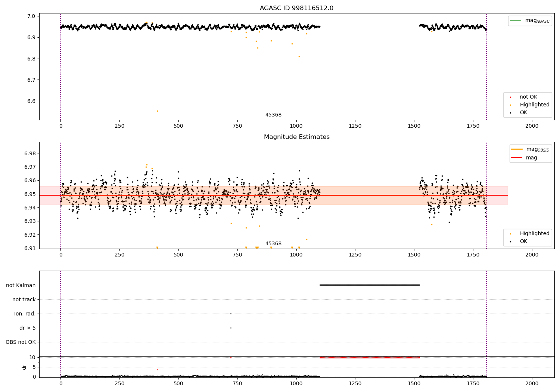The height and width of the screenshot is (392, 560).
Task: Click the 6.97 y-axis tick label
Action: click(30, 167)
